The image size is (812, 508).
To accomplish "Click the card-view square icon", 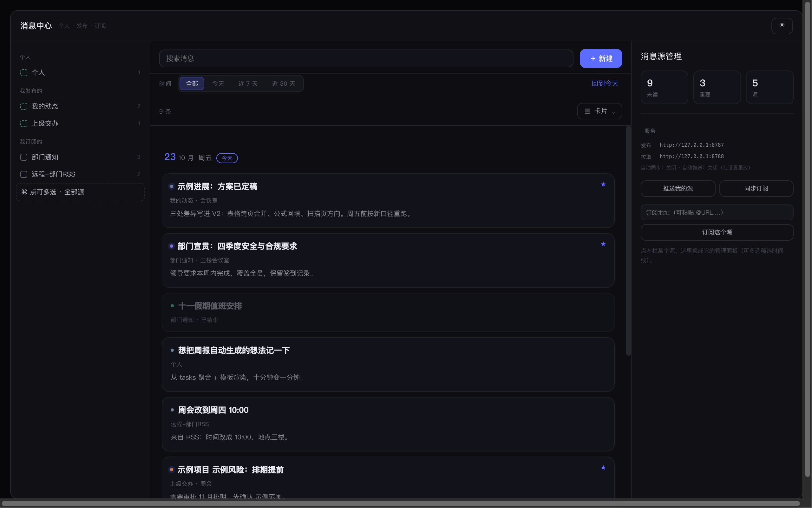I will [587, 111].
